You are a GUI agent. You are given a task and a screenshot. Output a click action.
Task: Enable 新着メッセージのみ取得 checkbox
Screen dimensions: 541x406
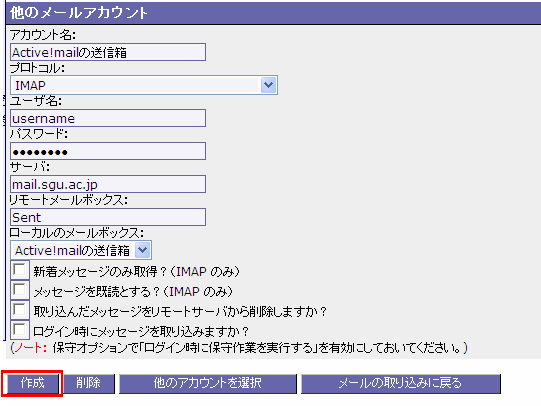(20, 270)
